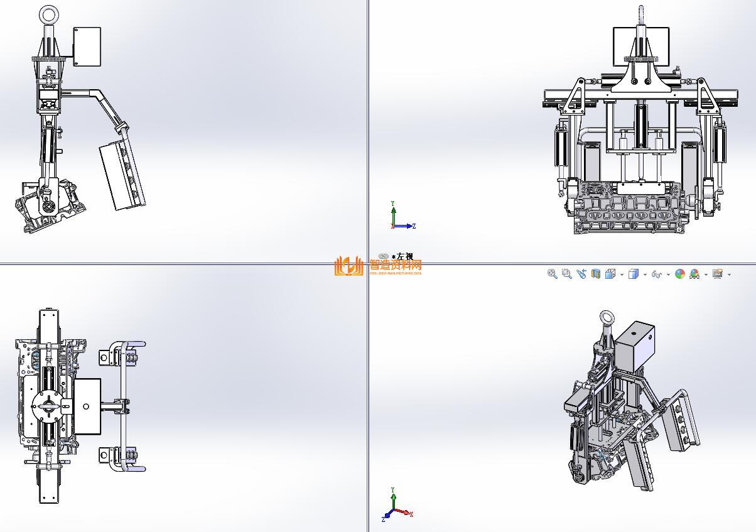
Task: Expand the Hide/Show Items dropdown arrow
Action: (x=668, y=274)
